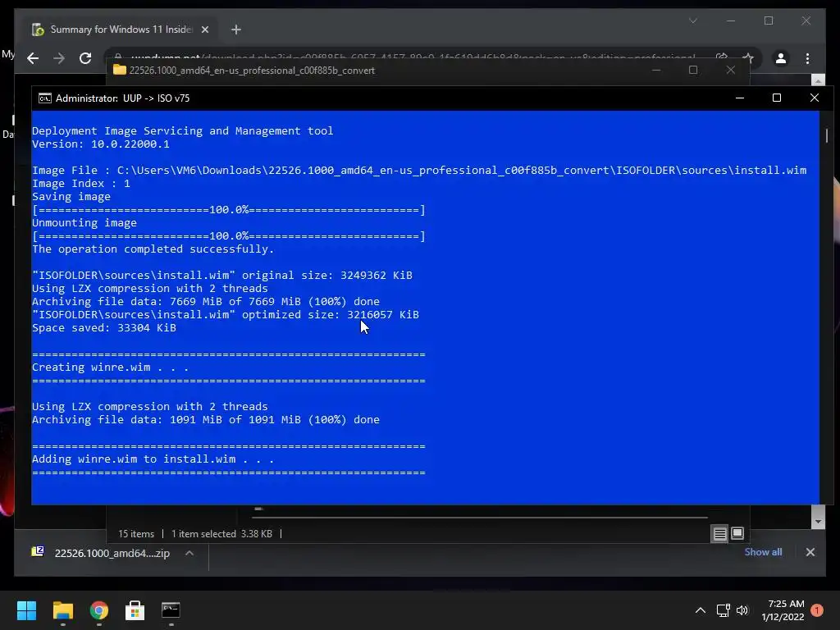Open the volume tray icon

point(742,610)
